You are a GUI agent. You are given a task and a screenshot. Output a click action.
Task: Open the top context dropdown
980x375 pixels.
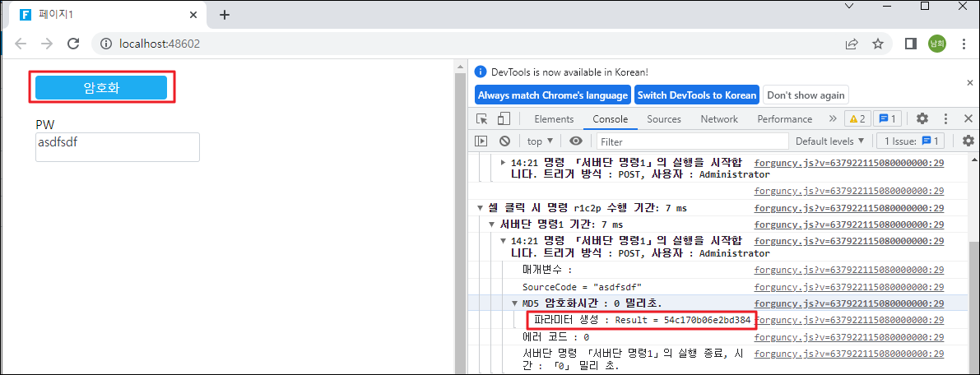(x=540, y=141)
